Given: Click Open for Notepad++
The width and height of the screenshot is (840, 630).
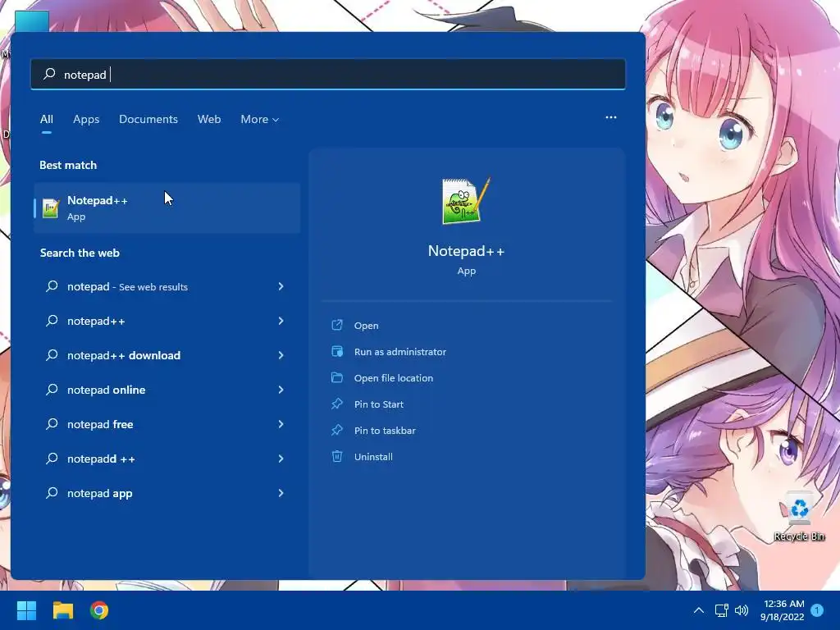Looking at the screenshot, I should [x=366, y=325].
